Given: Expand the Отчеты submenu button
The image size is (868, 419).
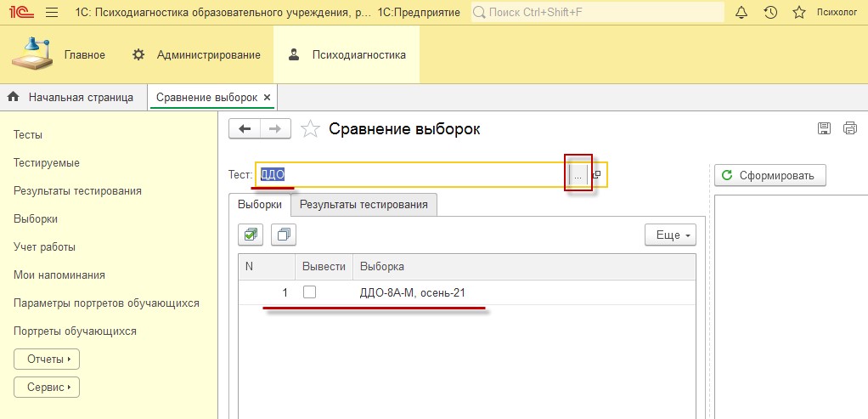Looking at the screenshot, I should click(x=47, y=360).
